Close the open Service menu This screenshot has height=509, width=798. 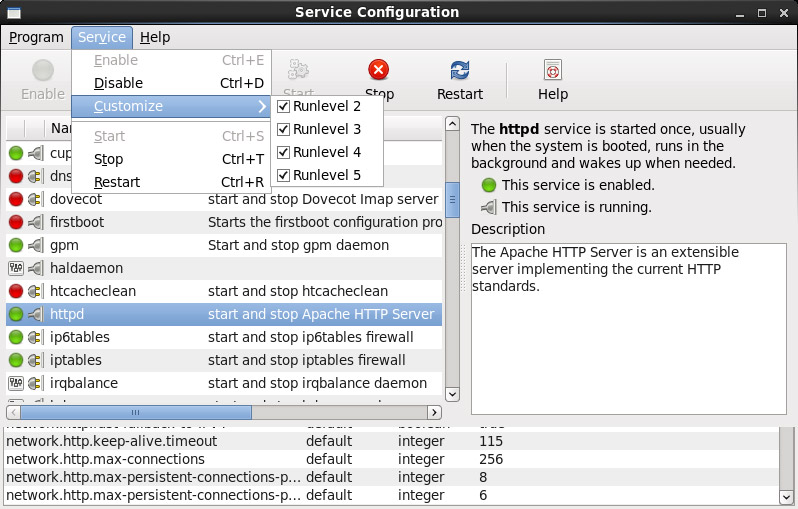pyautogui.click(x=102, y=37)
